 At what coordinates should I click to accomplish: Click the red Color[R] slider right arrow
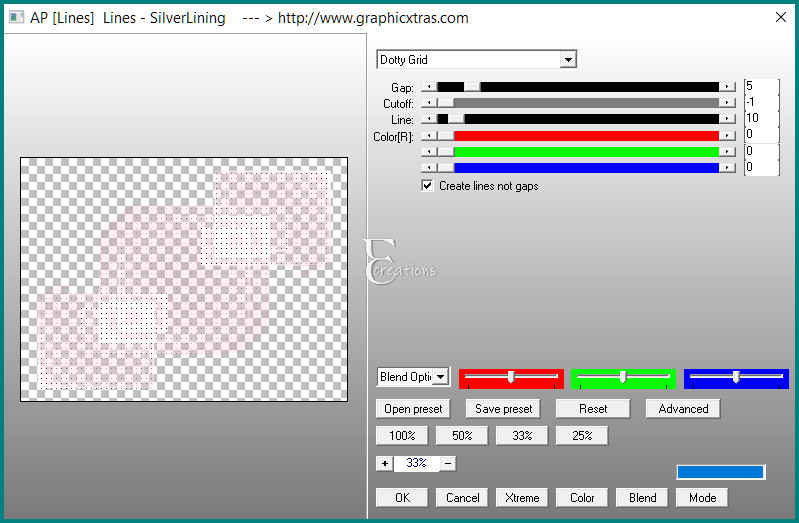point(727,136)
